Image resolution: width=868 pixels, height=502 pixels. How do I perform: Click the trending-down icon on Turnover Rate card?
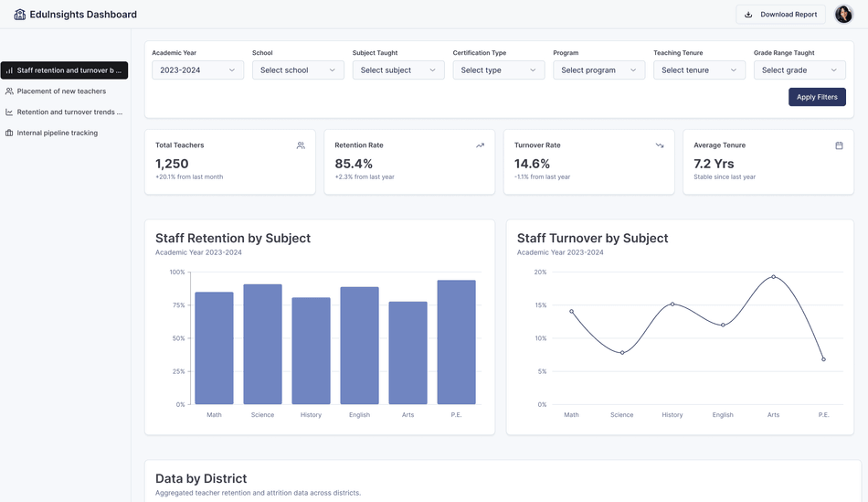point(660,145)
